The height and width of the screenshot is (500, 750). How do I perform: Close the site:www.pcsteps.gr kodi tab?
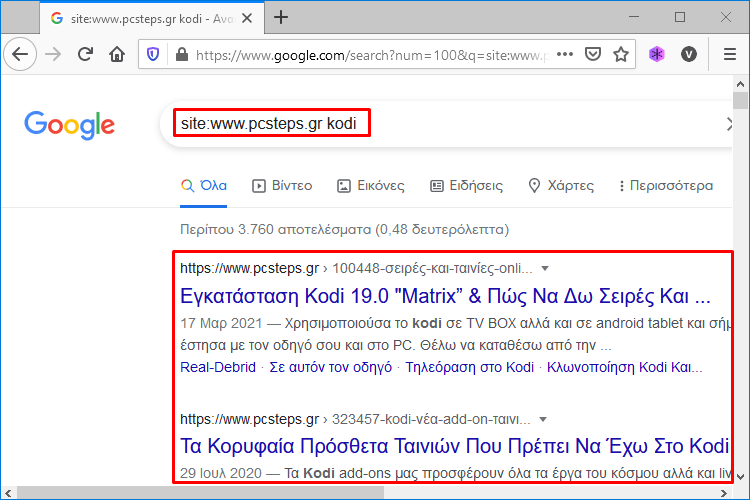pos(247,18)
